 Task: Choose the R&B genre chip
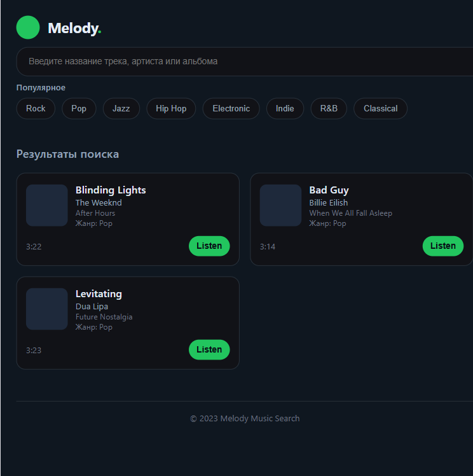(x=329, y=108)
